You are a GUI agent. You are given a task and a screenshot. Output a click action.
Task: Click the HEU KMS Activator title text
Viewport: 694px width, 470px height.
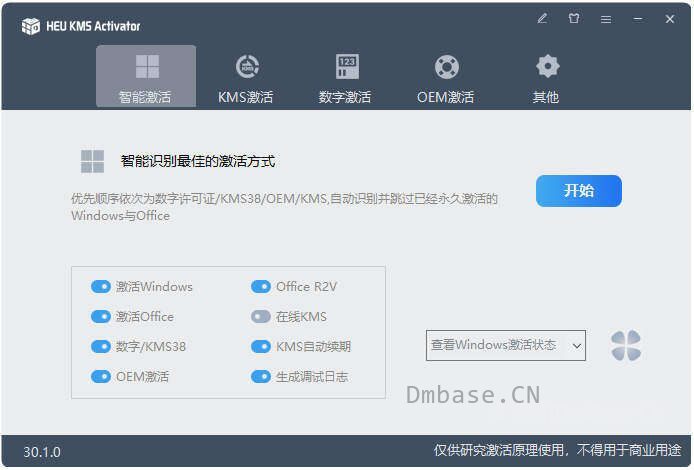tap(93, 26)
